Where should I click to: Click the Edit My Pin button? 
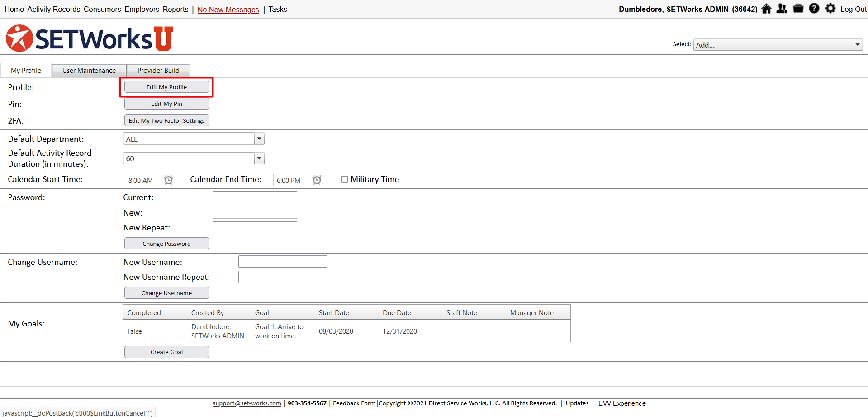[166, 104]
